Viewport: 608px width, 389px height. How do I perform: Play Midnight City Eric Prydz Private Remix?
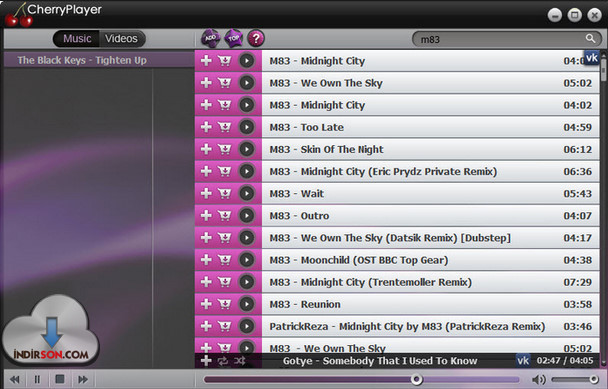coord(247,171)
